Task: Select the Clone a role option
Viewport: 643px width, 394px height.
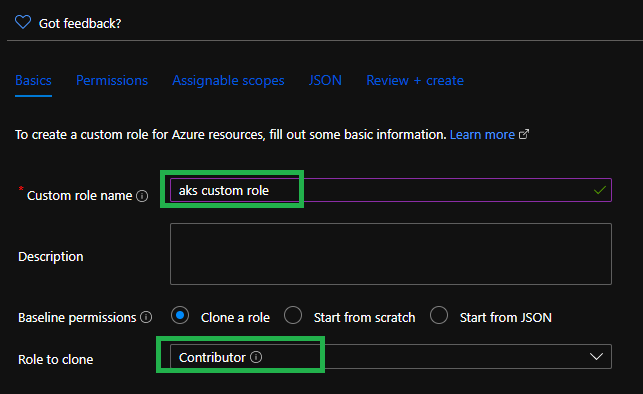Action: (180, 316)
